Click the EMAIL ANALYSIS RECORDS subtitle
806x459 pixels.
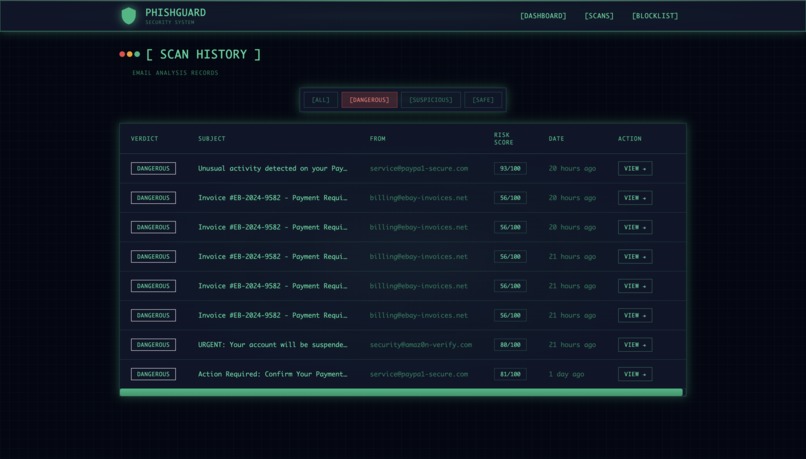(x=175, y=73)
